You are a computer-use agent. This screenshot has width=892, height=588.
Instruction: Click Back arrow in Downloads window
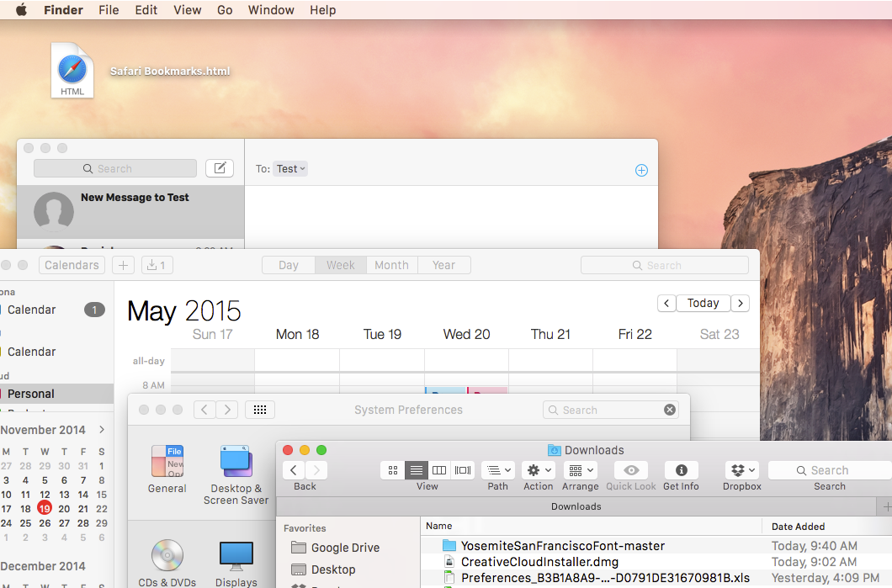click(x=294, y=470)
